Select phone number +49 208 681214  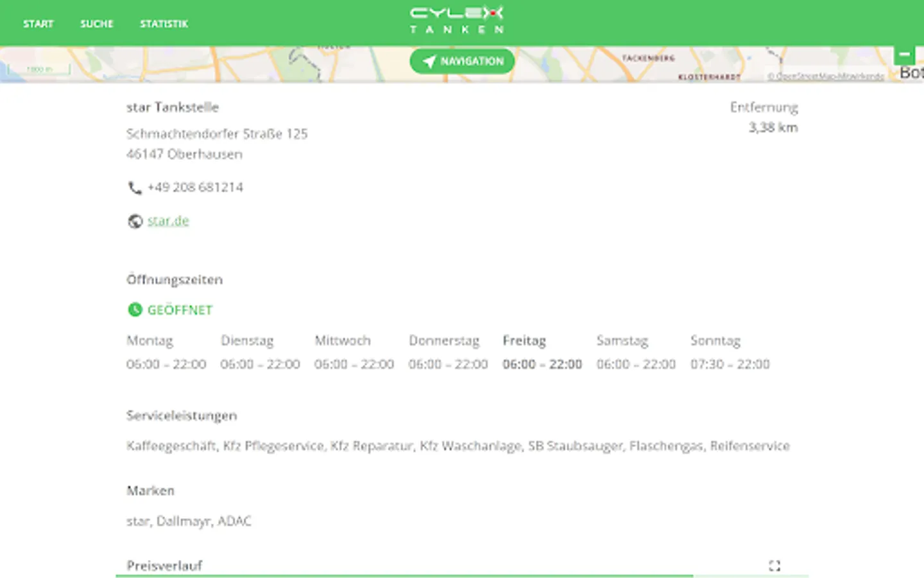coord(195,187)
